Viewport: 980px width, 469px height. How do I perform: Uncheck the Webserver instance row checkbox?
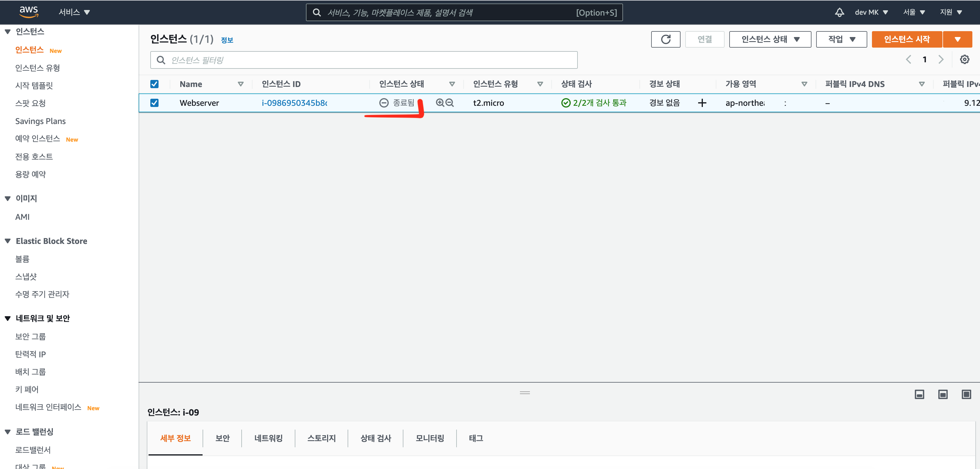click(154, 103)
